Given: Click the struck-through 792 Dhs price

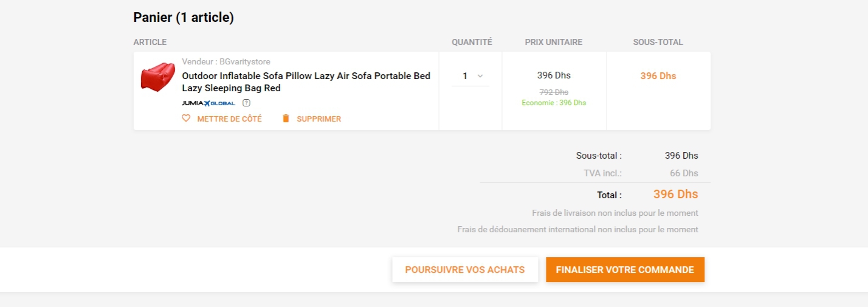Looking at the screenshot, I should pos(554,92).
